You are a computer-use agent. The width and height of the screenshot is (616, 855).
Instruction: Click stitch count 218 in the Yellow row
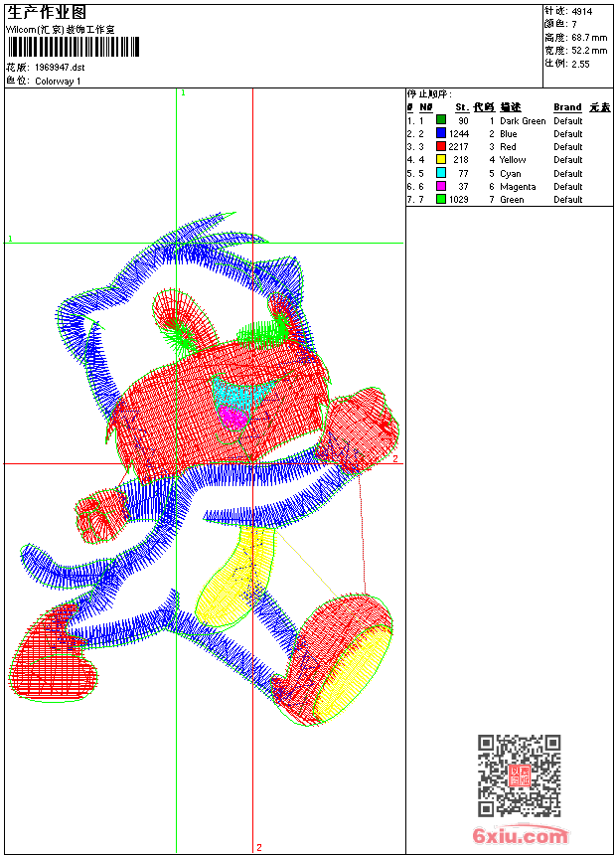[461, 160]
